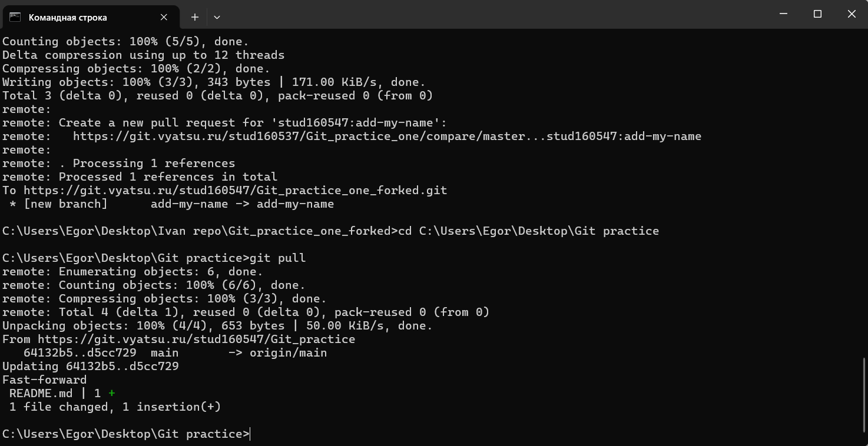Click the README.md filename in diff output
This screenshot has height=446, width=868.
(x=41, y=394)
